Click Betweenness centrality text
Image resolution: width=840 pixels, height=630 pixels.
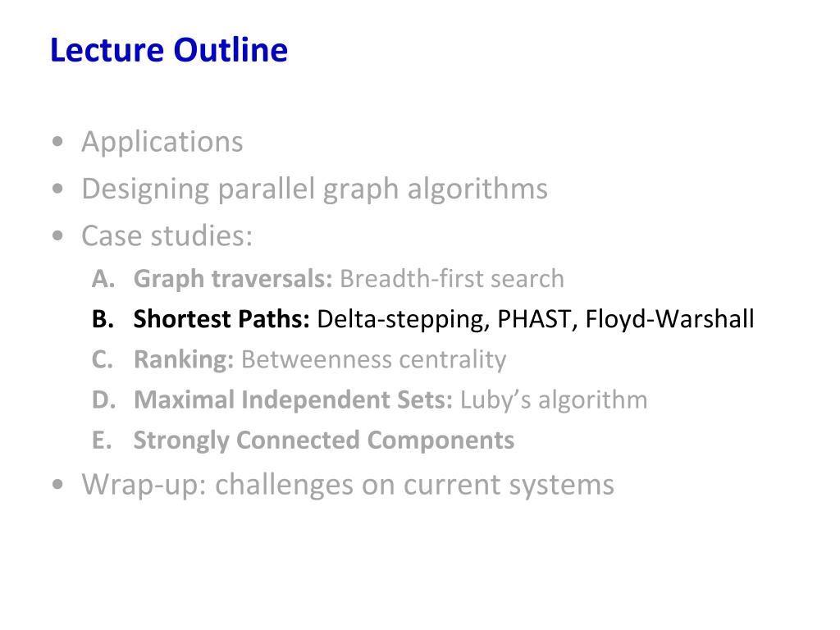(x=374, y=359)
